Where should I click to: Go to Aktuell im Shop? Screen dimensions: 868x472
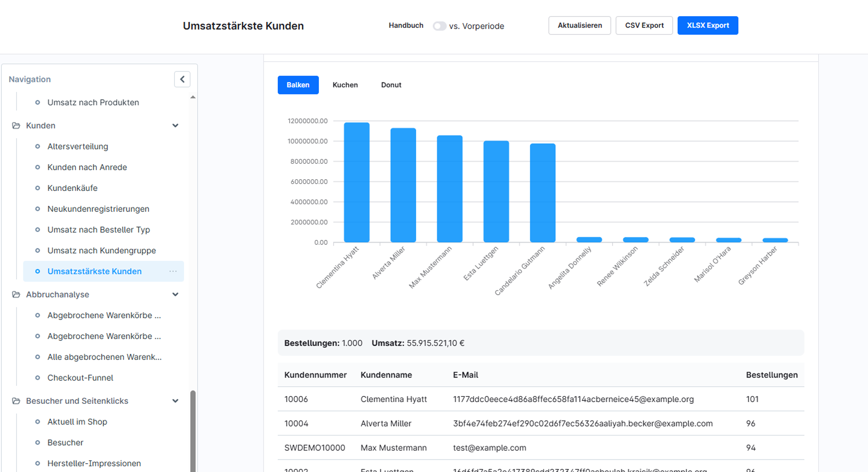[77, 422]
